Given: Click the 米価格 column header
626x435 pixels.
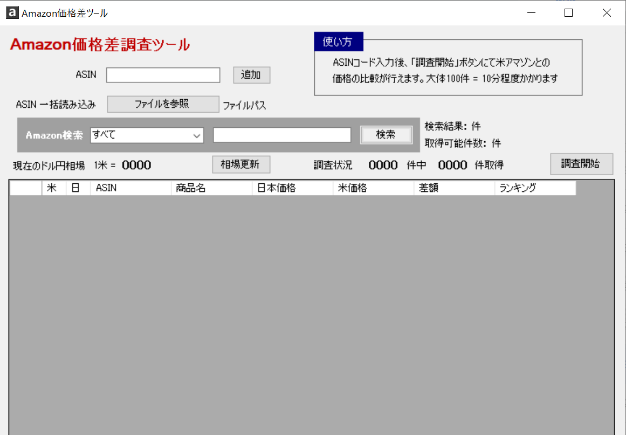Looking at the screenshot, I should click(373, 188).
